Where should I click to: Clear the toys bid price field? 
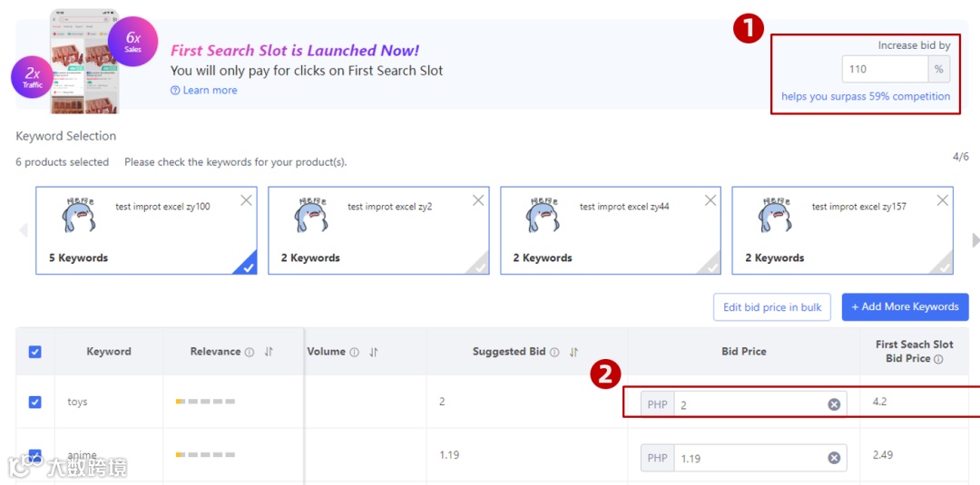pyautogui.click(x=834, y=404)
